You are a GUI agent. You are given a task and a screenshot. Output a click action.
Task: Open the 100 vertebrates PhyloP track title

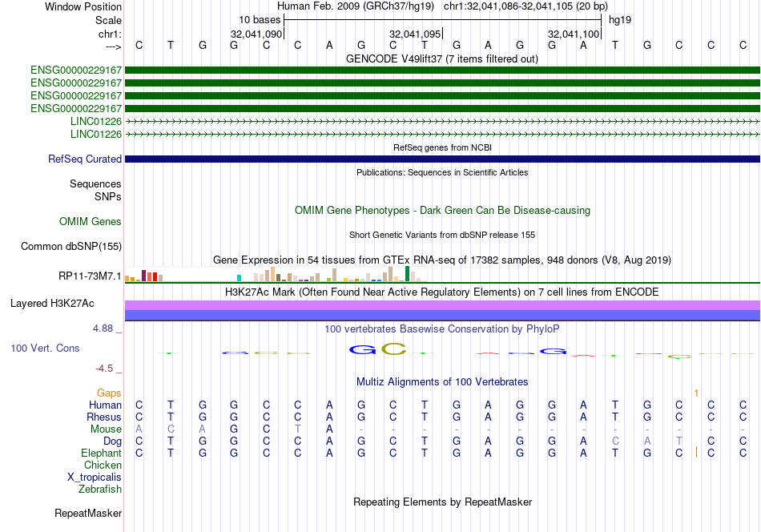point(441,329)
